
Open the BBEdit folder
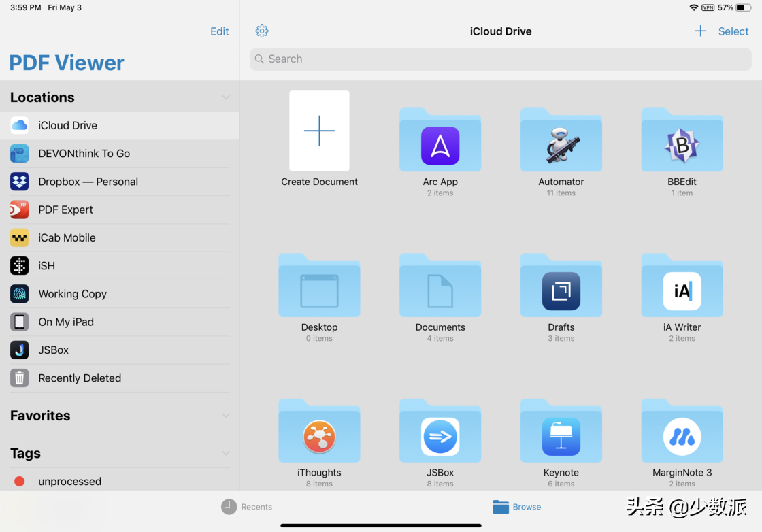[682, 140]
